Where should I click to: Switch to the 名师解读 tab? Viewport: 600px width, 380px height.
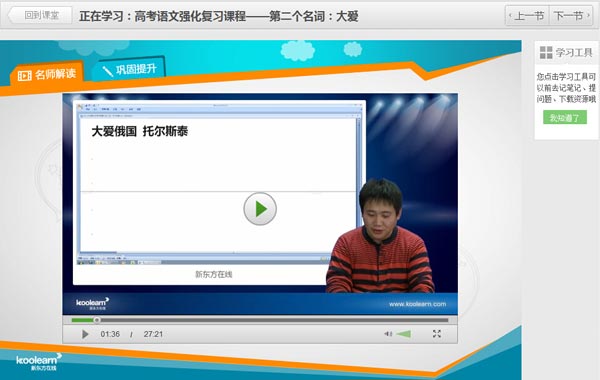click(47, 74)
